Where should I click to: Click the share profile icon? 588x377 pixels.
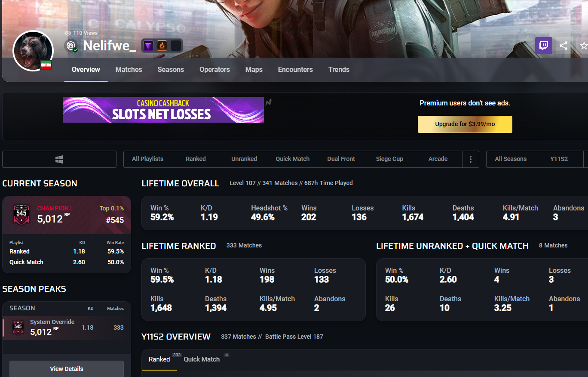pyautogui.click(x=563, y=45)
